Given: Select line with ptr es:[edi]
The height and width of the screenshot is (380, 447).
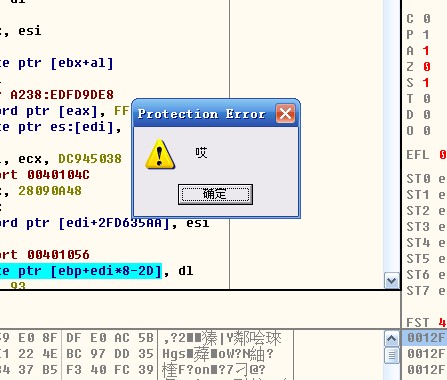Looking at the screenshot, I should (61, 127).
